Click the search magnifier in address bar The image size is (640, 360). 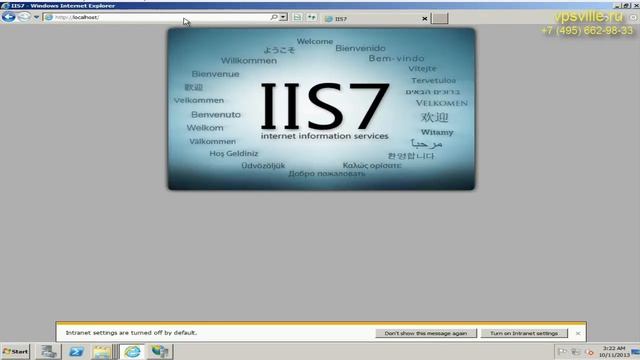click(x=274, y=17)
